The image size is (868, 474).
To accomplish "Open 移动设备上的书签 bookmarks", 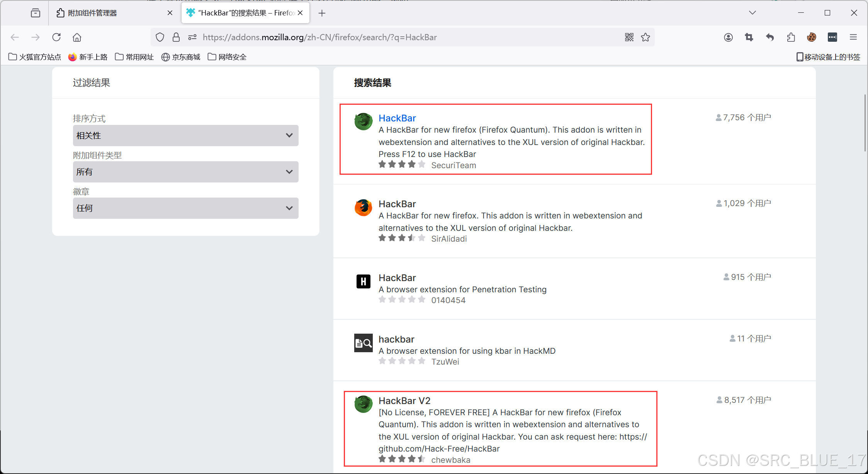I will point(828,57).
